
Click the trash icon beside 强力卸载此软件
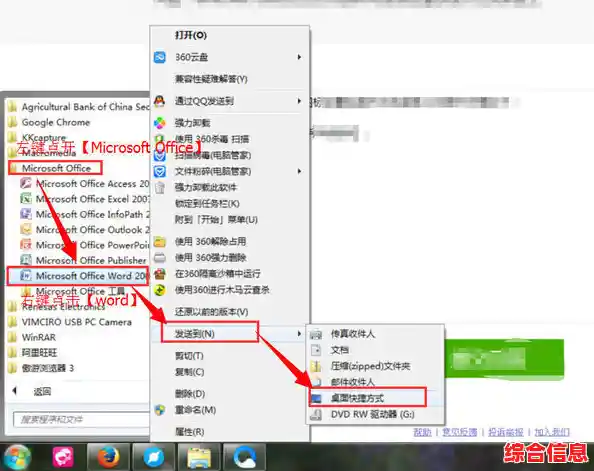160,187
